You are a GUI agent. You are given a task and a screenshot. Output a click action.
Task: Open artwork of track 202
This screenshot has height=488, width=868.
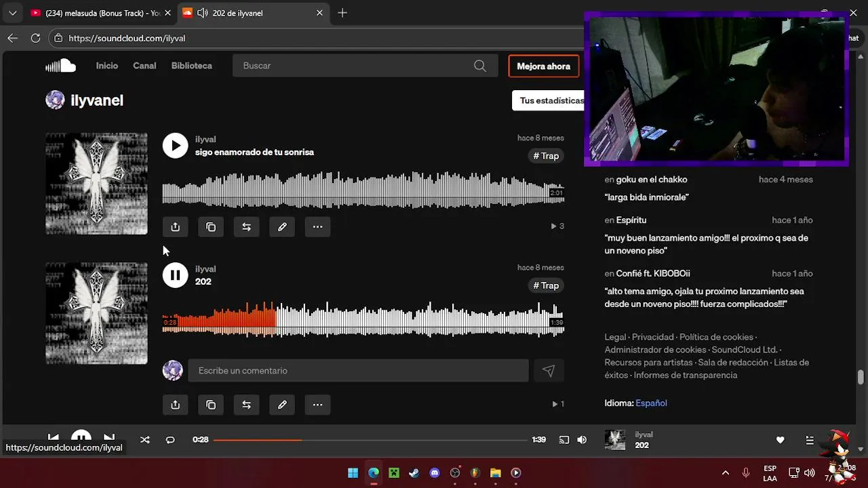96,313
